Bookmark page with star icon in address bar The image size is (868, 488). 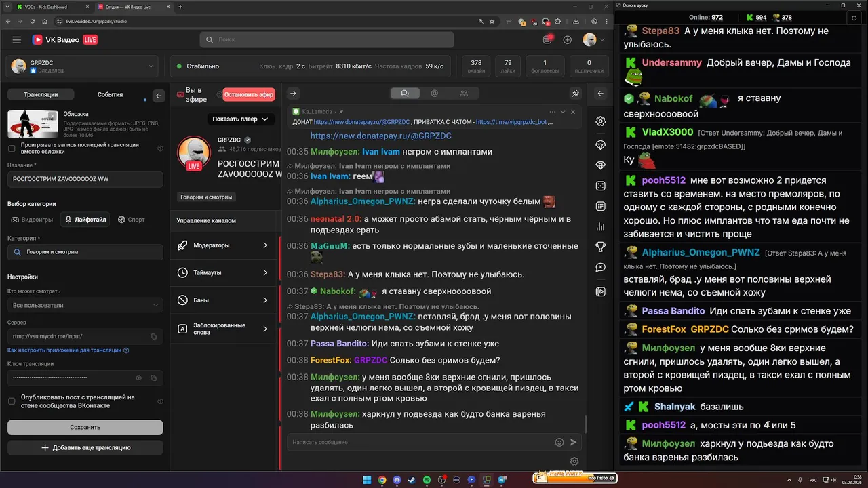pyautogui.click(x=491, y=21)
